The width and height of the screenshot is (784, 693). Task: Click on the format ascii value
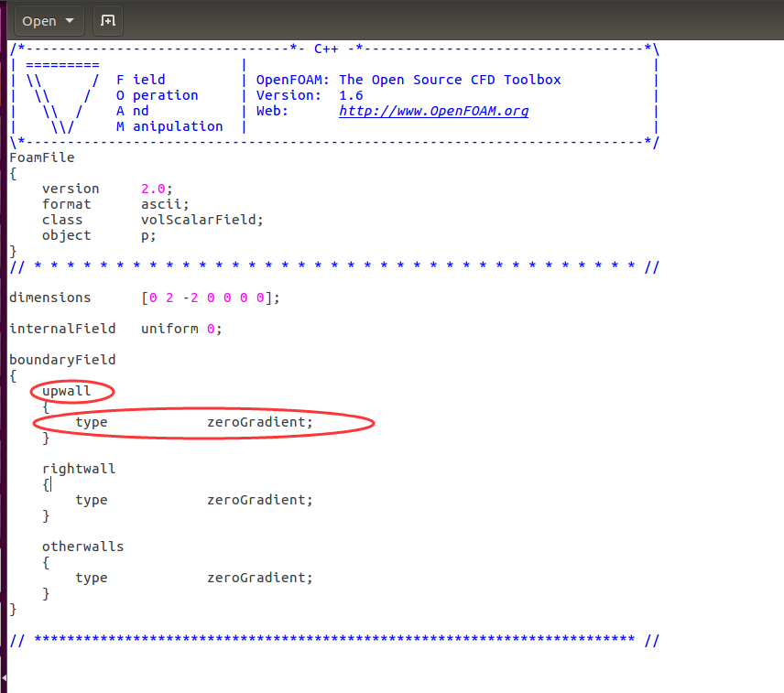[165, 204]
